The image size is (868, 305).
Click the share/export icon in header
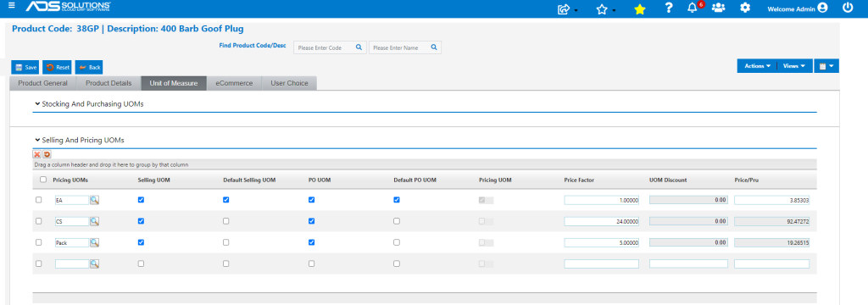[x=565, y=8]
